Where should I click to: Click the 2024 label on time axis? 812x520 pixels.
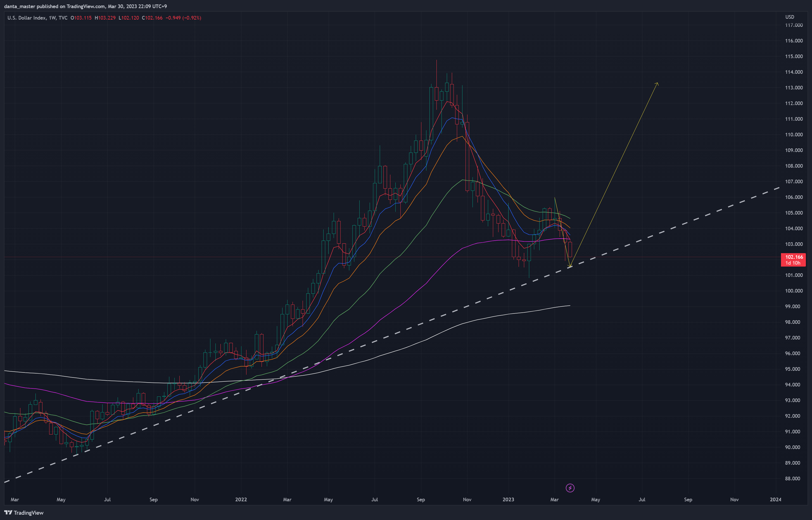click(776, 499)
